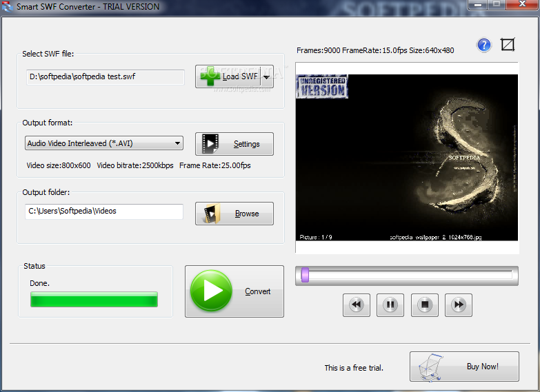The height and width of the screenshot is (392, 540).
Task: Pause the SWF preview
Action: (x=390, y=305)
